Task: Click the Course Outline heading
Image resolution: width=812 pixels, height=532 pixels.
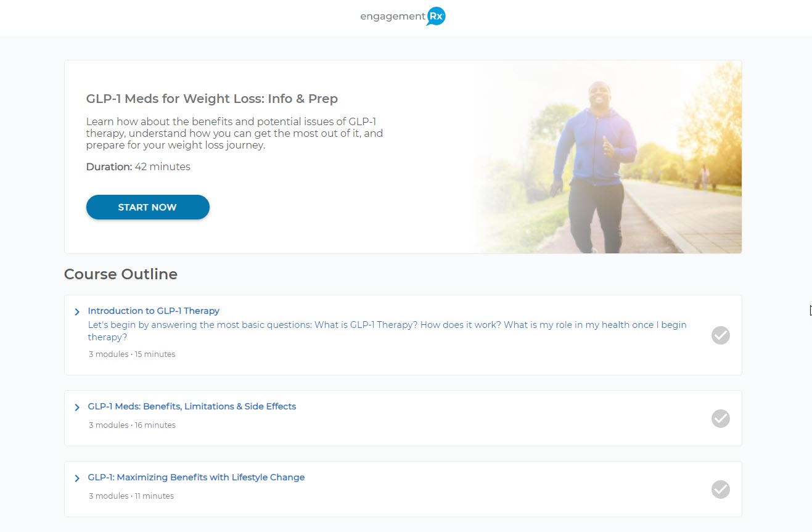Action: pyautogui.click(x=121, y=274)
